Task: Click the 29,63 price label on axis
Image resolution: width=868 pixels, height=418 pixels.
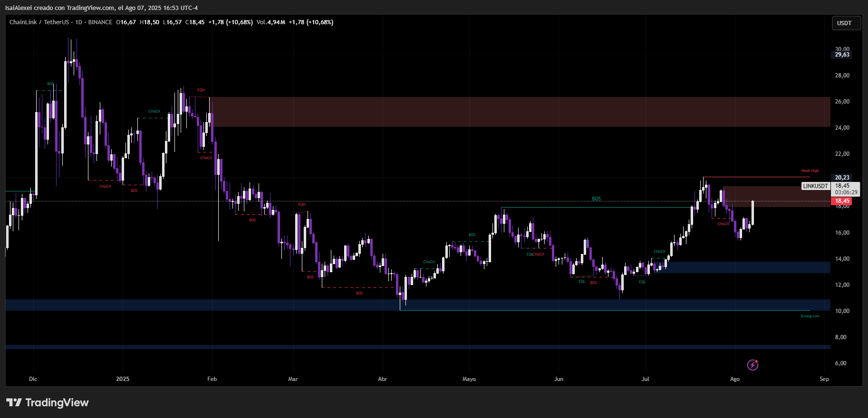Action: (842, 55)
